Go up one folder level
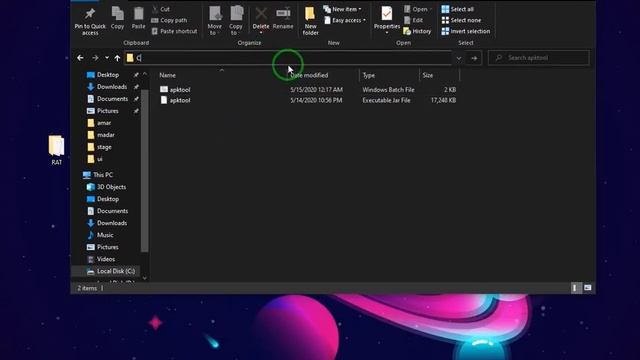The image size is (640, 360). 118,58
